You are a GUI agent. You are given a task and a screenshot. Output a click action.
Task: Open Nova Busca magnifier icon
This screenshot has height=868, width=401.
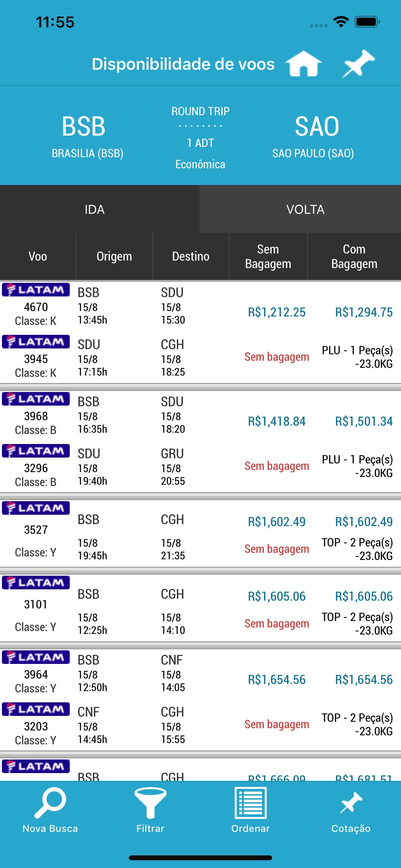[50, 803]
